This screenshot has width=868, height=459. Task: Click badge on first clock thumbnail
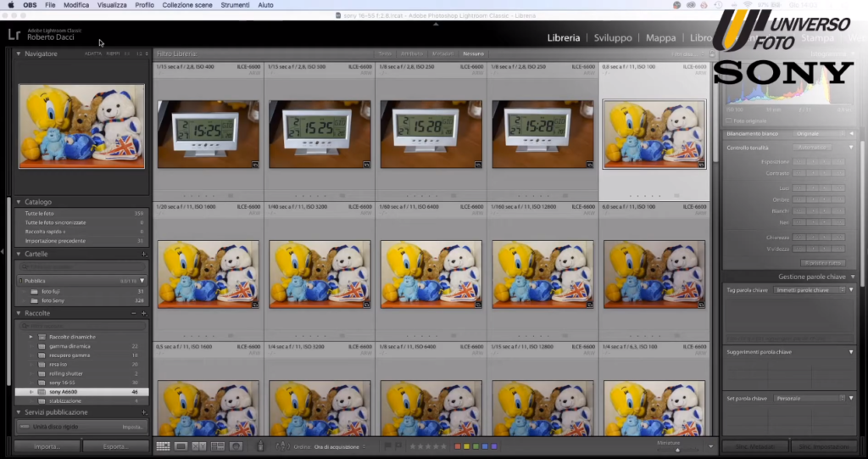coord(255,164)
